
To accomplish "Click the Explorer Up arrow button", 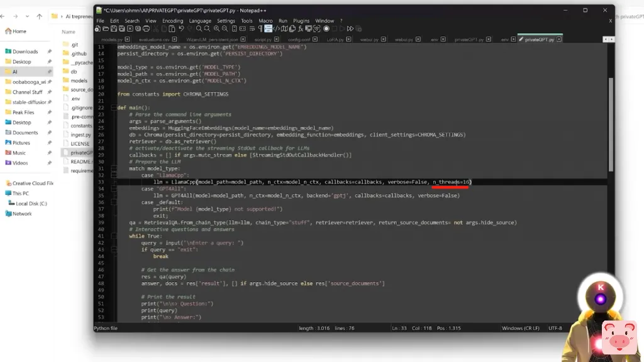I will point(40,16).
